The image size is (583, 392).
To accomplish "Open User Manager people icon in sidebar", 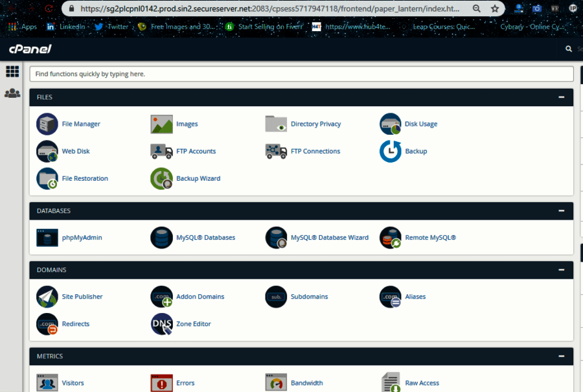I will click(x=12, y=93).
